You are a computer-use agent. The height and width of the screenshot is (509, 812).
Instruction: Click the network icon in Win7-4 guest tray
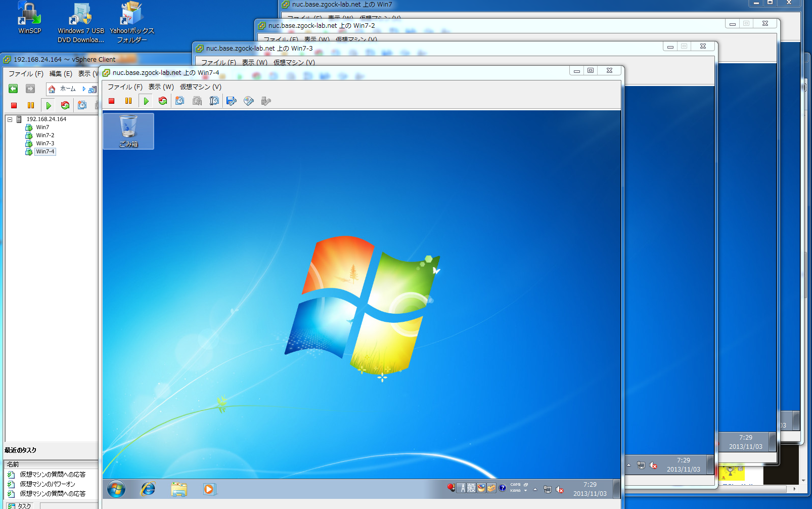[548, 489]
